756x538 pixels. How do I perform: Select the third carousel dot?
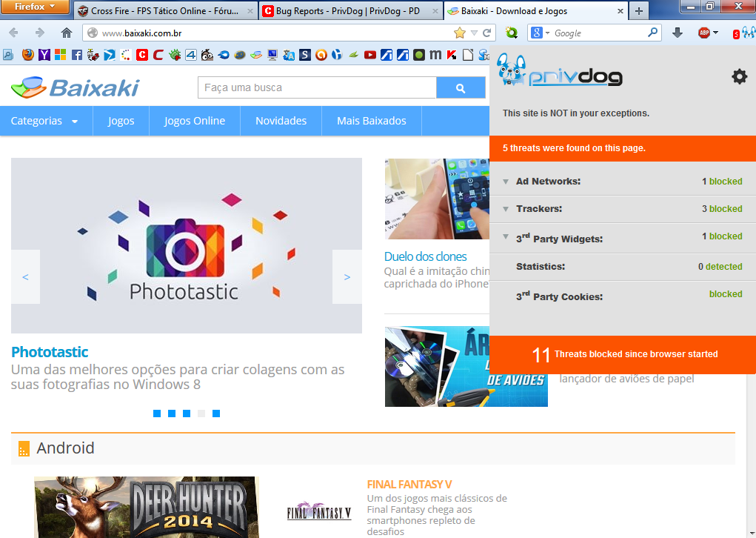point(187,414)
